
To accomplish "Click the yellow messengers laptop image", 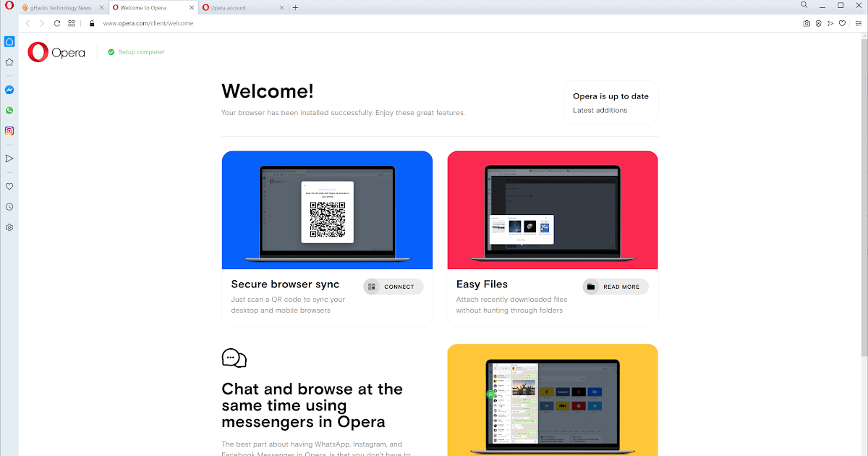I will tap(553, 400).
